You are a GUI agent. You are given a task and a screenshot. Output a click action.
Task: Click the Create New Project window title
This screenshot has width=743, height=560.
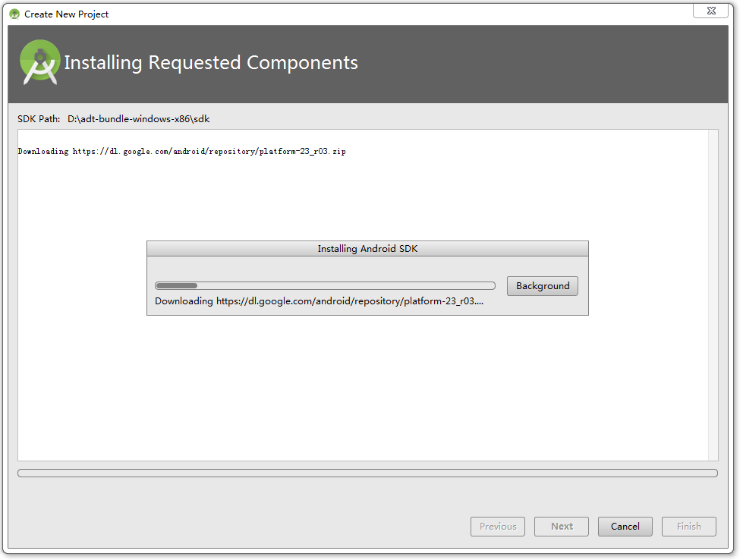[x=66, y=14]
